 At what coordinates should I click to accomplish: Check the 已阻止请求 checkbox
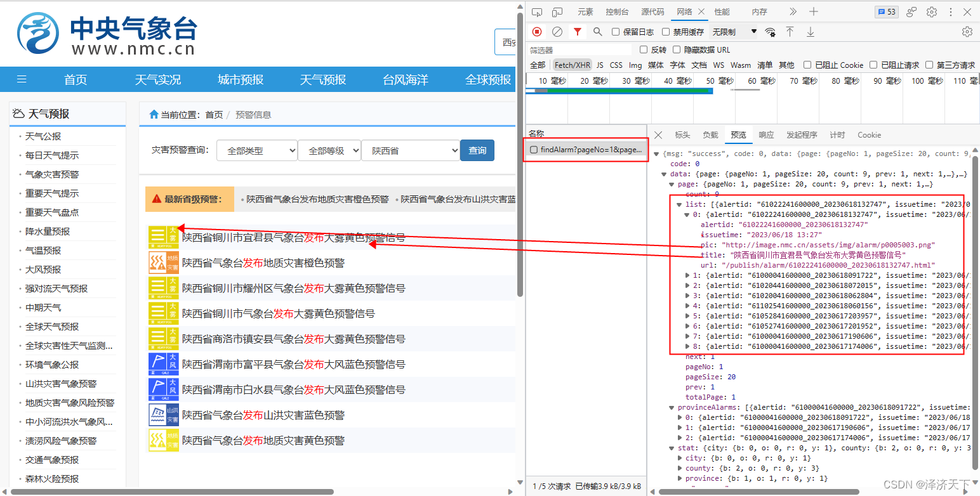[x=873, y=65]
